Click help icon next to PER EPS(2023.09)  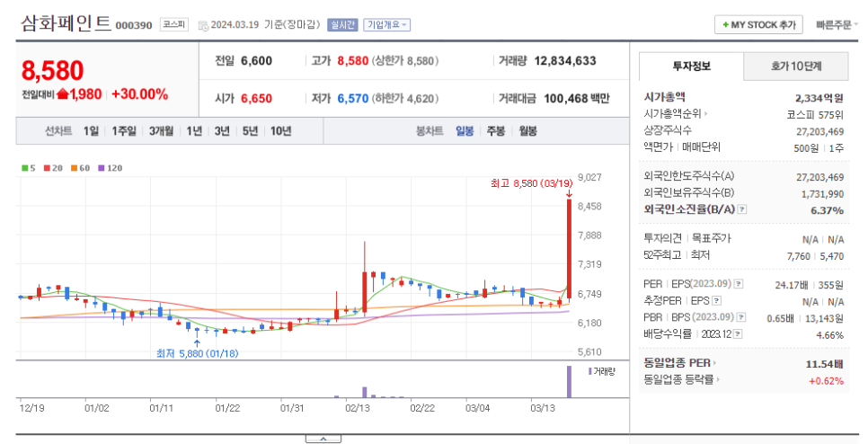coord(739,284)
